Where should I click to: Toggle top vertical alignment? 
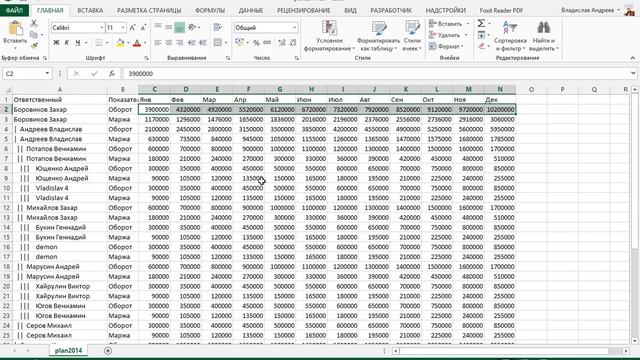(x=158, y=27)
